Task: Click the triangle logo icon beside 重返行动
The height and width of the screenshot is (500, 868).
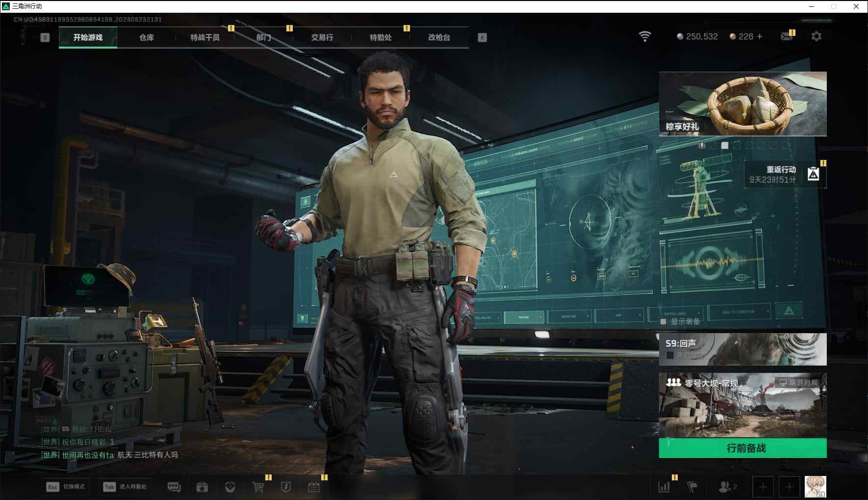Action: (813, 174)
